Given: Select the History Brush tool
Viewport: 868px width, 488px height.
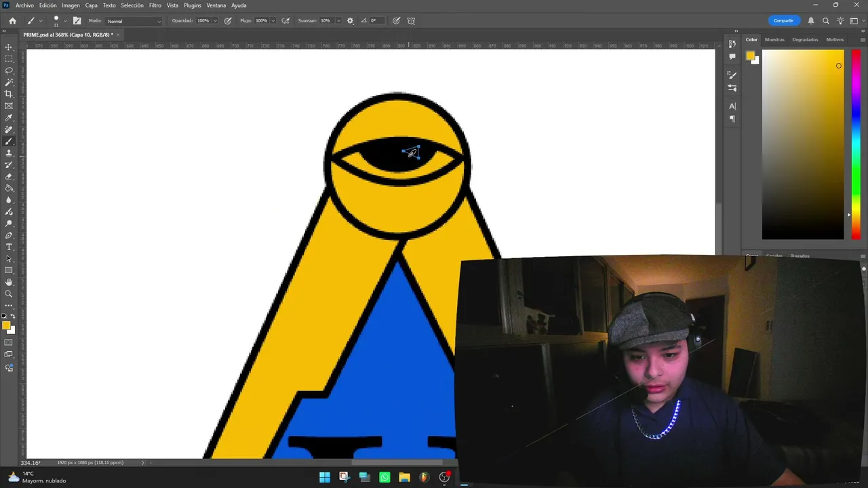Looking at the screenshot, I should pyautogui.click(x=9, y=165).
